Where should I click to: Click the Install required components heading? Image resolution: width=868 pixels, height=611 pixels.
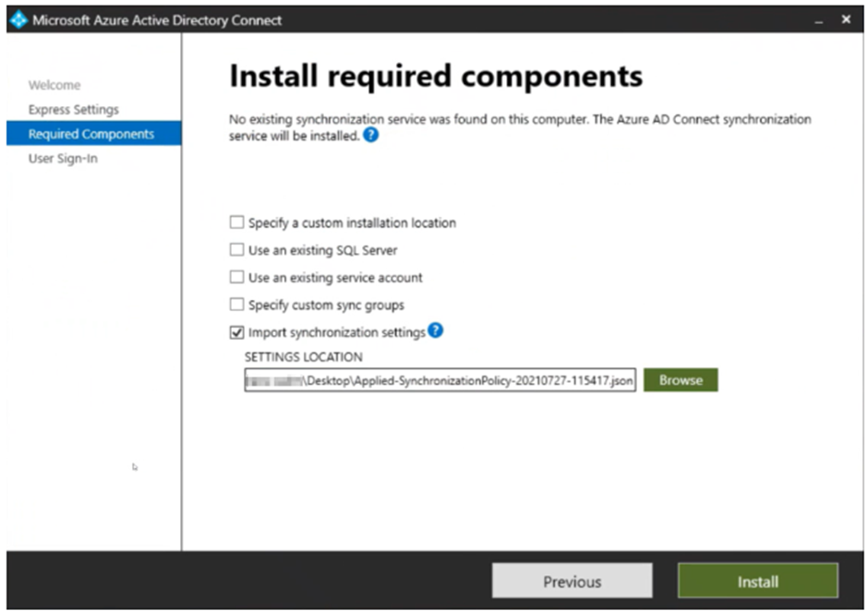pyautogui.click(x=436, y=76)
